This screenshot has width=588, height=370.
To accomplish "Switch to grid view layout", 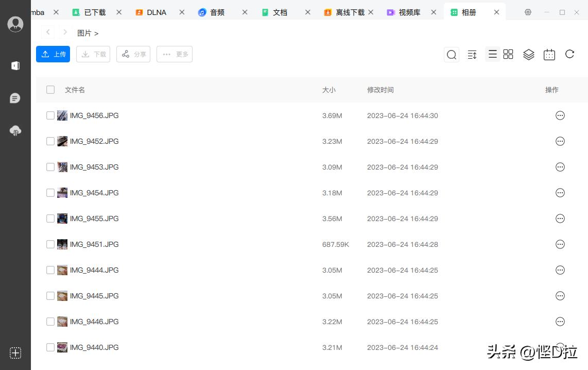I will pos(508,54).
